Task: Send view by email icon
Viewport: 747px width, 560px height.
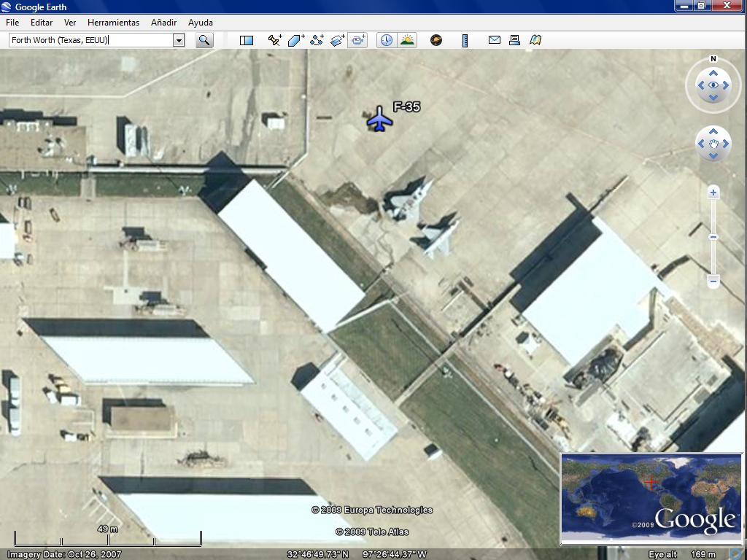Action: pos(494,40)
